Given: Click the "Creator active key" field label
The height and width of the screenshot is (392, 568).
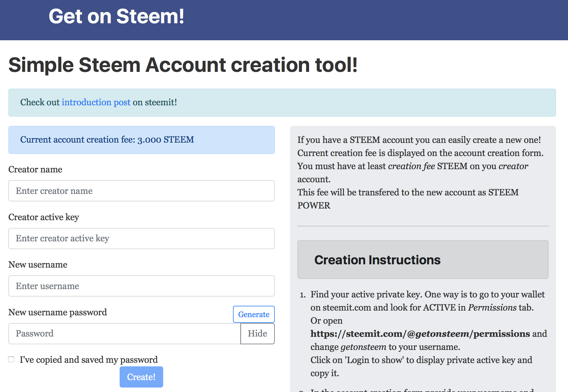Looking at the screenshot, I should [44, 217].
